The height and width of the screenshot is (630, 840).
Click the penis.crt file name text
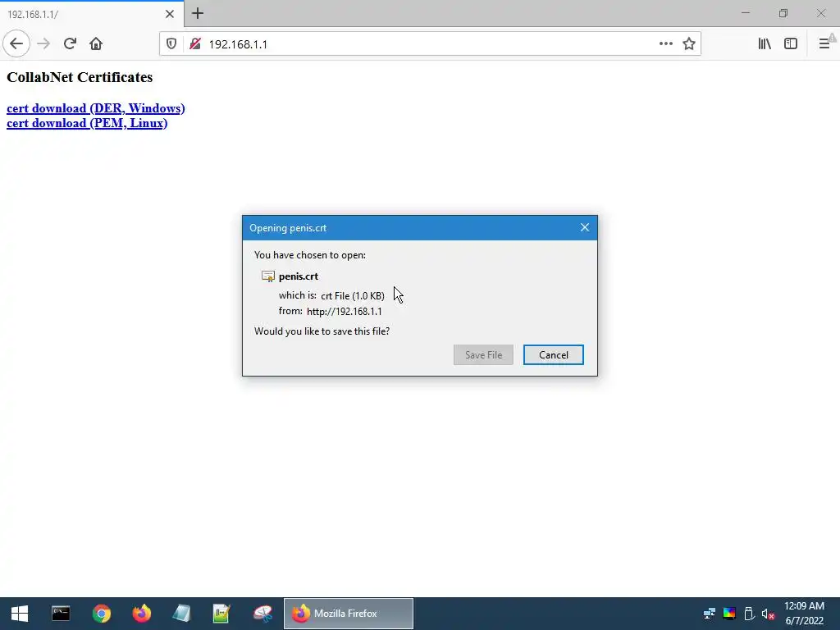(299, 276)
